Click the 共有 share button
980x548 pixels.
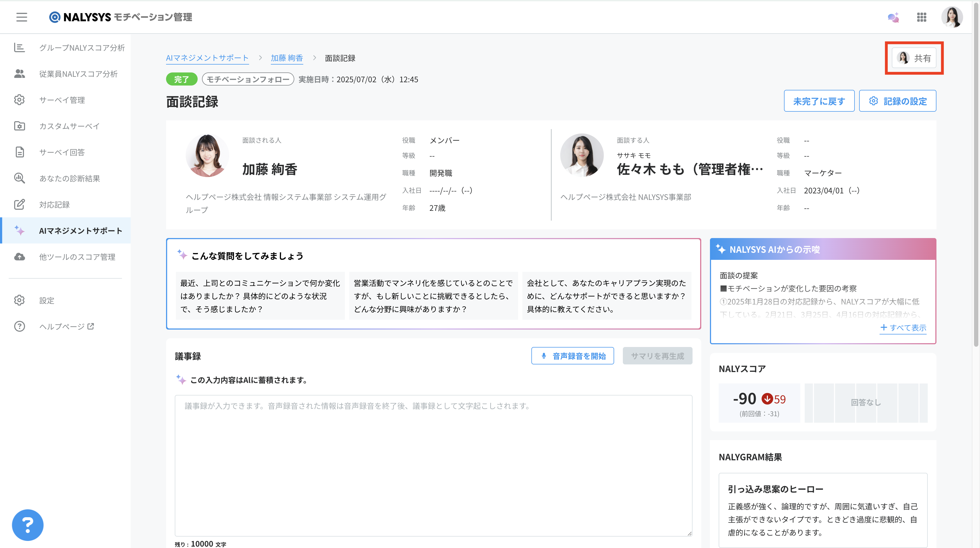click(x=914, y=58)
